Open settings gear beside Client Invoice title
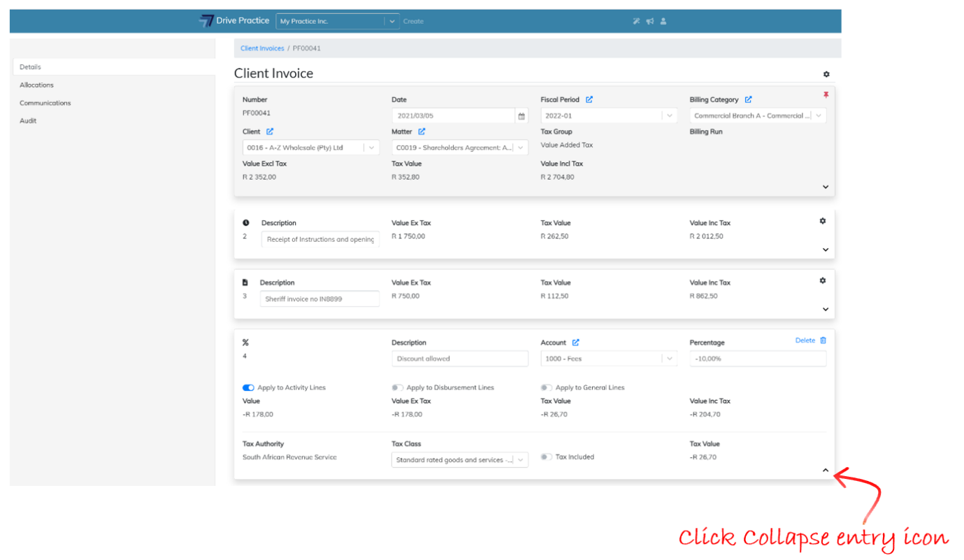Image resolution: width=964 pixels, height=560 pixels. click(826, 74)
